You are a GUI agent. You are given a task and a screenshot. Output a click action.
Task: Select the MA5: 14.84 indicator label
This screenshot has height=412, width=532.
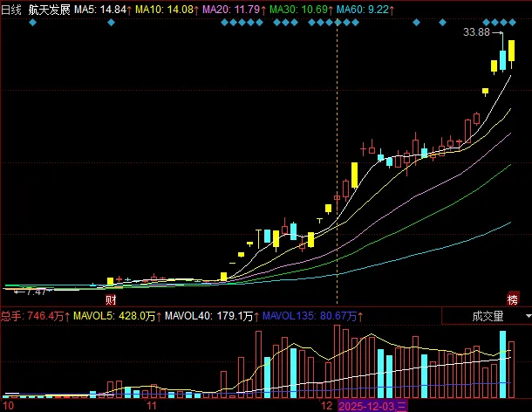click(x=103, y=10)
